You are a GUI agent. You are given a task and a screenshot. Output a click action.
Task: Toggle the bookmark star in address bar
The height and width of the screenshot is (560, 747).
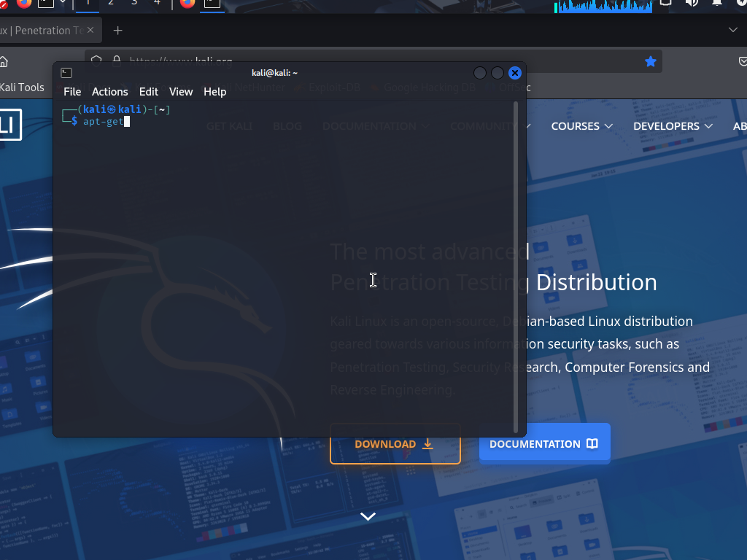coord(650,61)
